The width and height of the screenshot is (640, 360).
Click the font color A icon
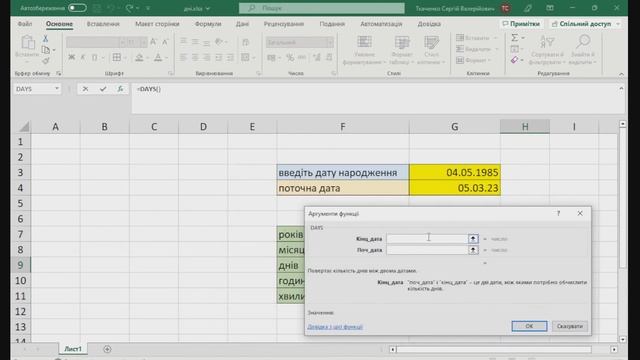pyautogui.click(x=158, y=58)
